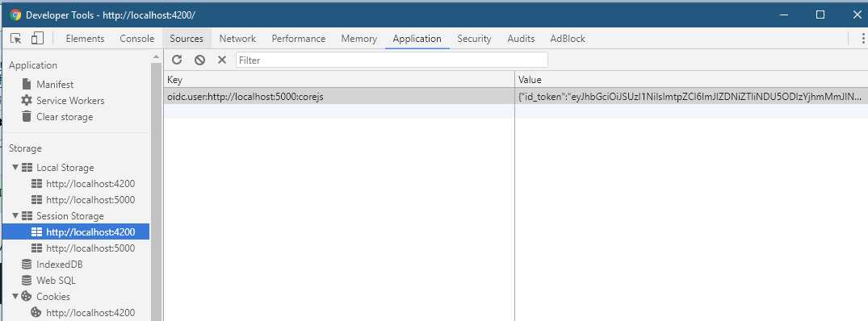This screenshot has height=321, width=868.
Task: Switch to the Console tab
Action: (x=136, y=39)
